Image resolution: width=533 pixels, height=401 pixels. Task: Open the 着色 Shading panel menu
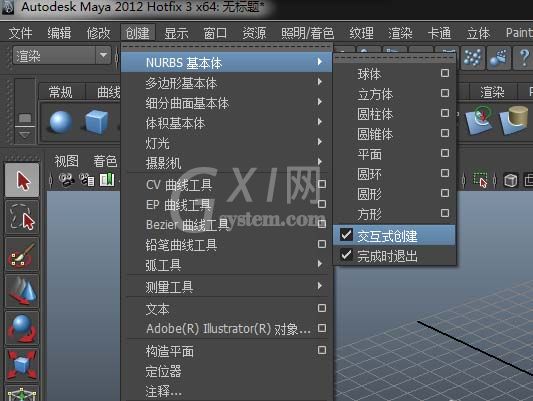105,161
